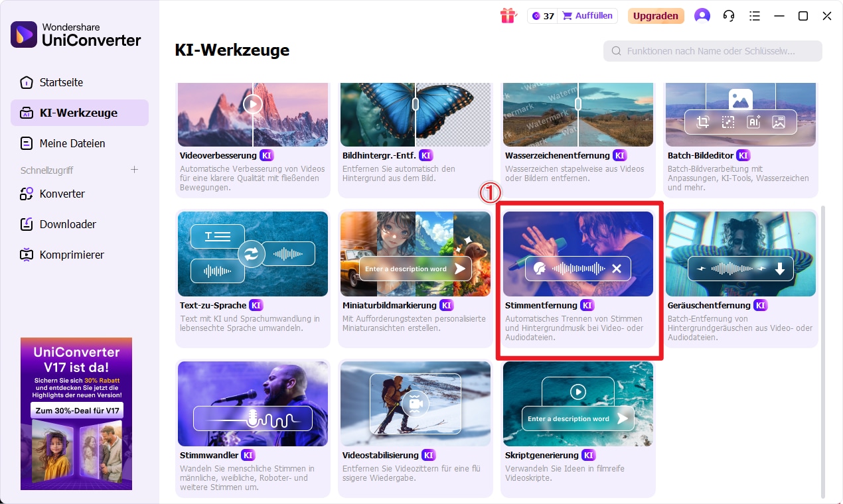Viewport: 843px width, 504px height.
Task: Click the Zum 30%-Deal für V17 banner button
Action: (76, 410)
